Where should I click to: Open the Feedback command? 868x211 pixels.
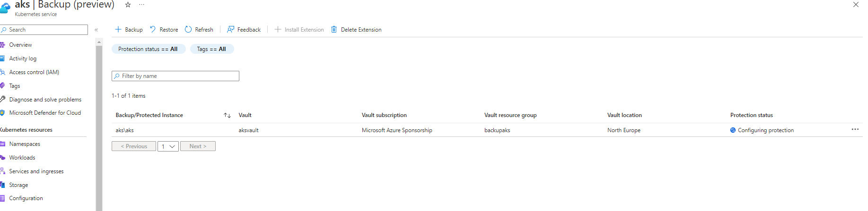[244, 29]
